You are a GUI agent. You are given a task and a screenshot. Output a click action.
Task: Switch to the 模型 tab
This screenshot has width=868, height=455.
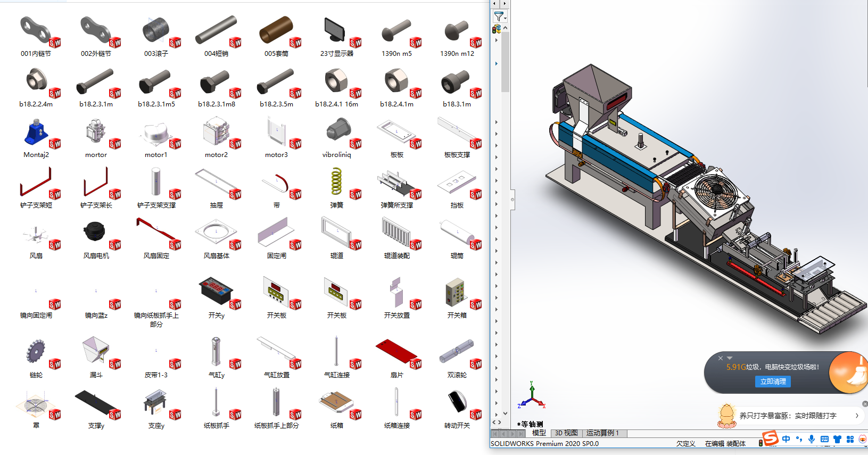coord(539,433)
